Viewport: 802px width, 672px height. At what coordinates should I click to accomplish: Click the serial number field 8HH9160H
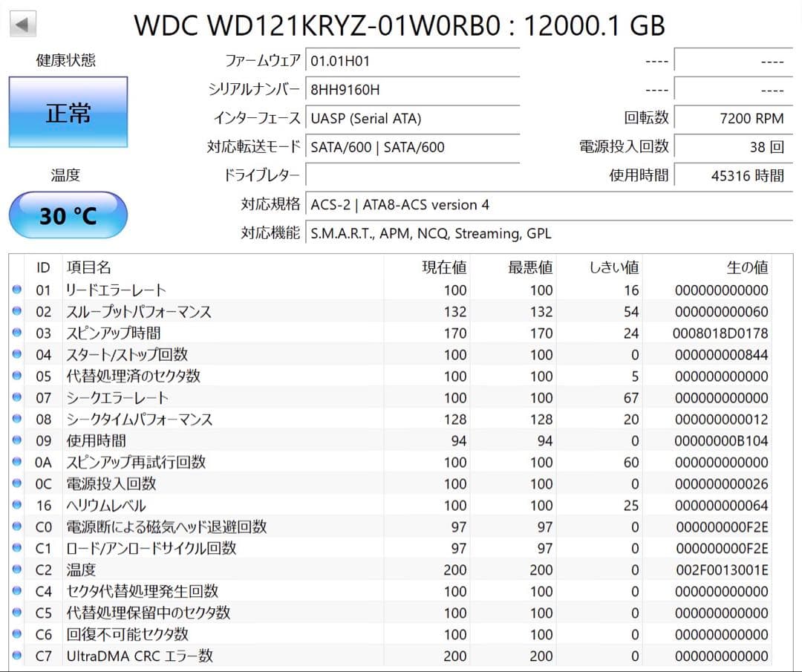point(412,90)
